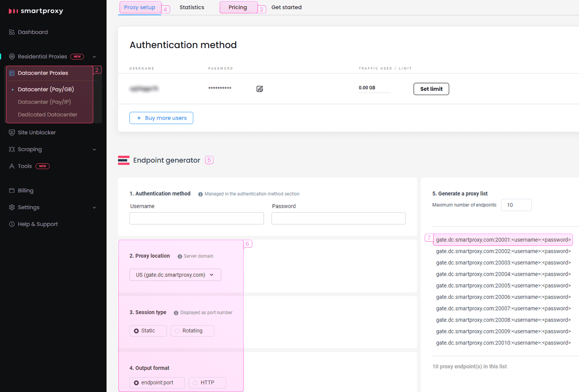Screen dimensions: 579x392
Task: Expand Residential Proxies chevron
Action: click(x=94, y=57)
